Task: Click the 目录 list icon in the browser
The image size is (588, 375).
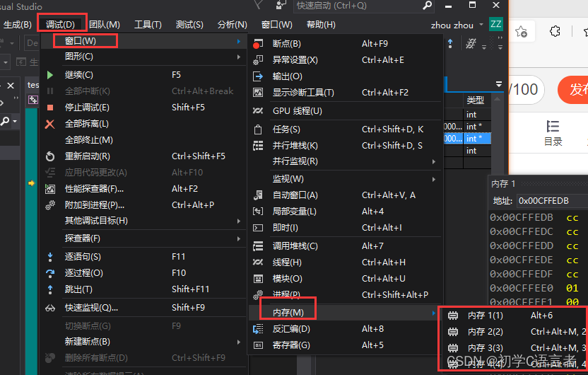Action: click(553, 127)
